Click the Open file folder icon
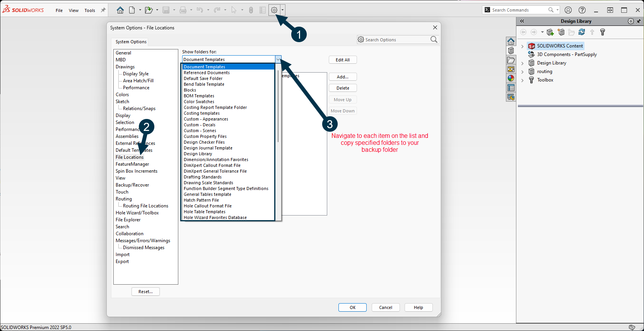The image size is (644, 331). pyautogui.click(x=149, y=10)
